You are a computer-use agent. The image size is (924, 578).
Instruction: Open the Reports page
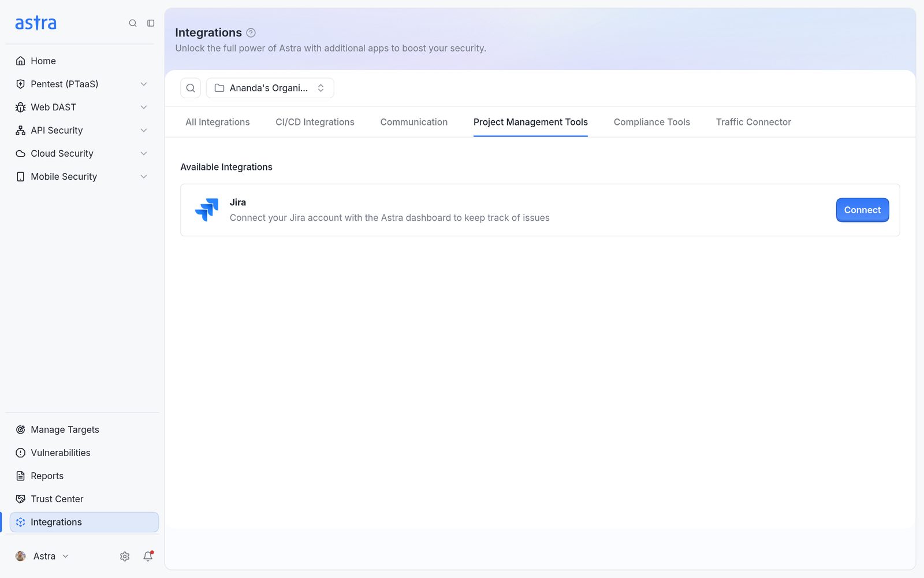point(83,476)
